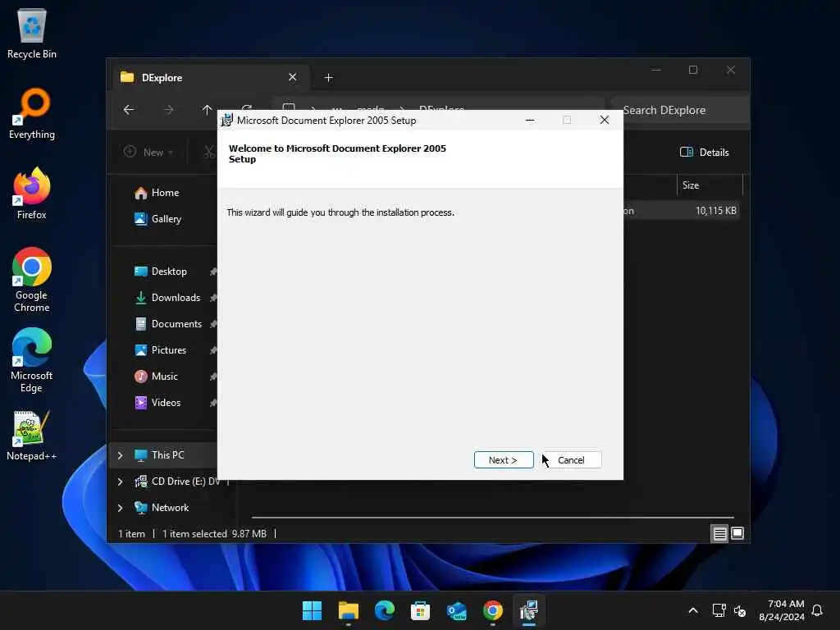
Task: Toggle the Details pane in File Explorer
Action: [704, 152]
